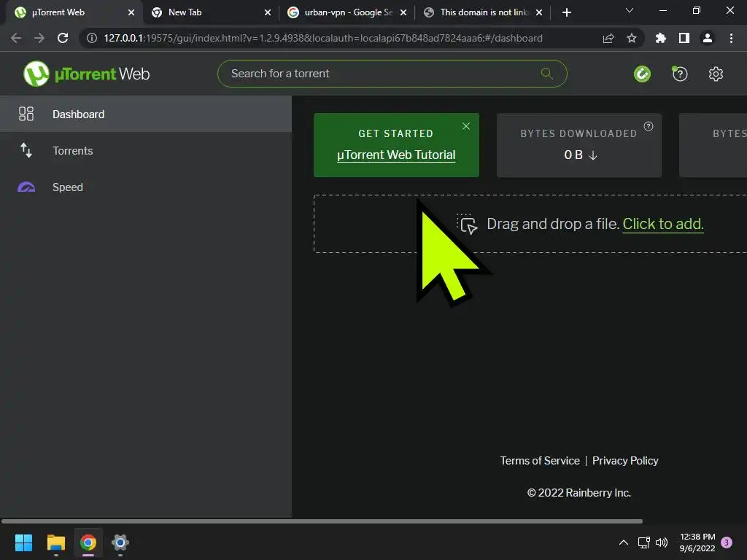Open the settings gear in µTorrent header
Viewport: 747px width, 560px height.
click(x=716, y=74)
